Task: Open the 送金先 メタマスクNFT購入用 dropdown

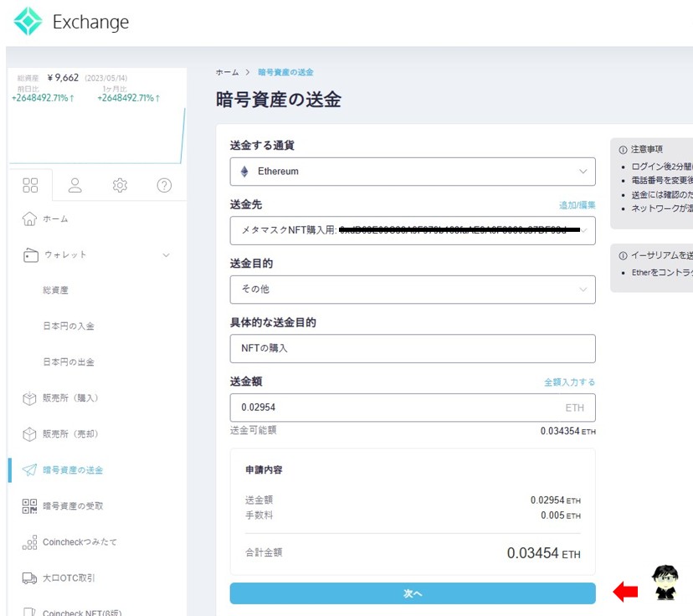Action: (x=413, y=231)
